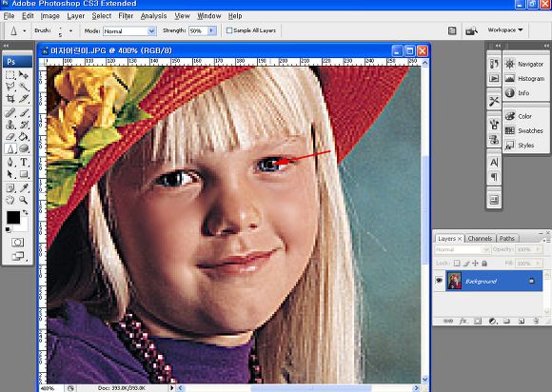Viewport: 552px width, 392px height.
Task: Open the Filter menu
Action: click(126, 16)
